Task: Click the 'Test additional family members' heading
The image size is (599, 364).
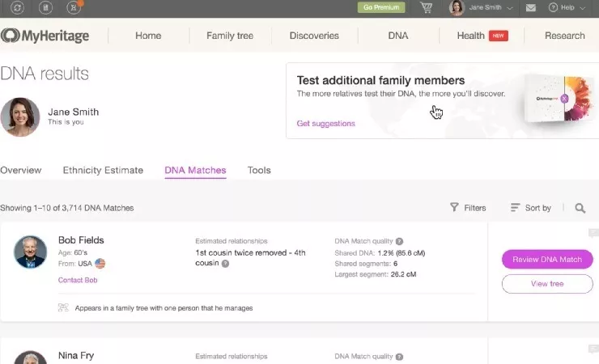Action: point(381,80)
